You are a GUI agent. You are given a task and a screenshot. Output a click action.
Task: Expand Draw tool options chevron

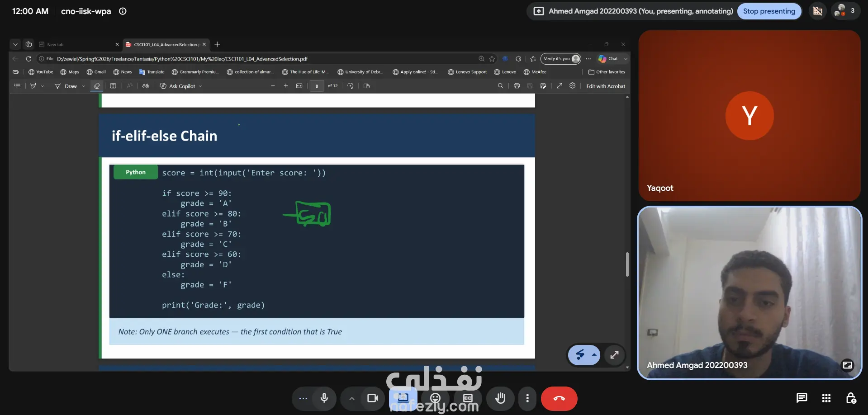tap(84, 86)
